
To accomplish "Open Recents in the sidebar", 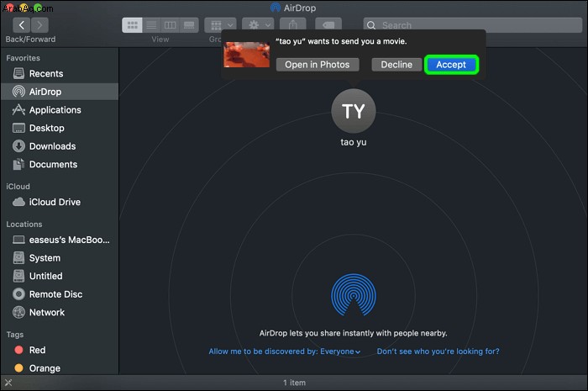I will point(60,73).
